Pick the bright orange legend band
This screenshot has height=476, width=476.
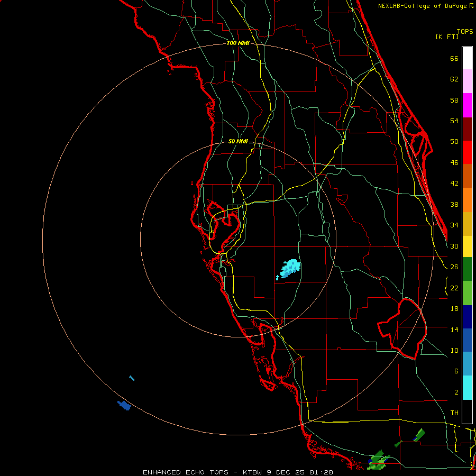point(467,200)
